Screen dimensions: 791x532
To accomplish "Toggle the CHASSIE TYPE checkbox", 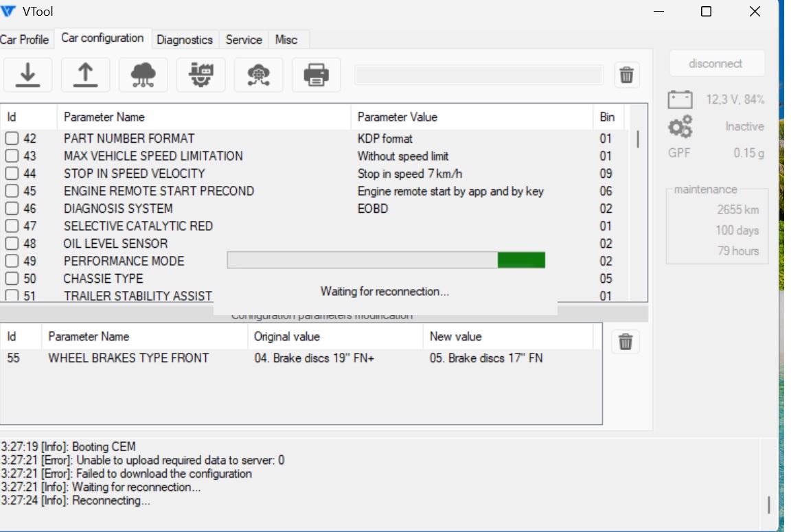I will click(x=12, y=278).
